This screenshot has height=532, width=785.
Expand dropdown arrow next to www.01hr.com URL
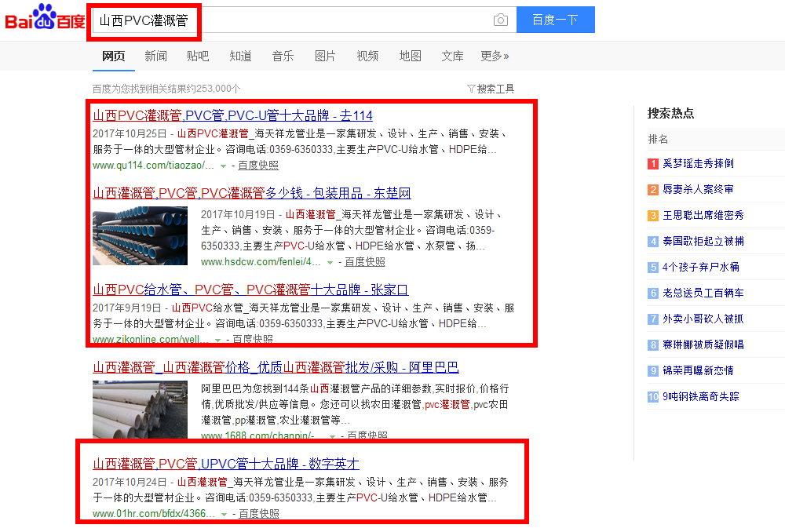pyautogui.click(x=225, y=514)
